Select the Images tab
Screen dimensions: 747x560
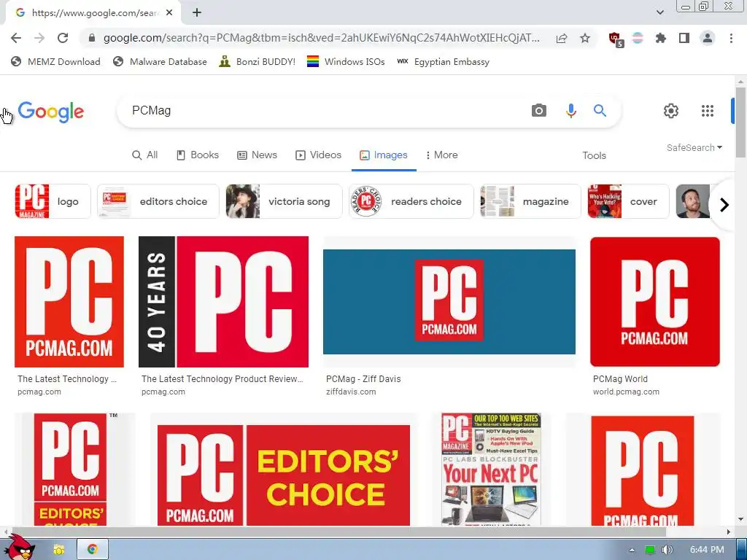(x=384, y=155)
